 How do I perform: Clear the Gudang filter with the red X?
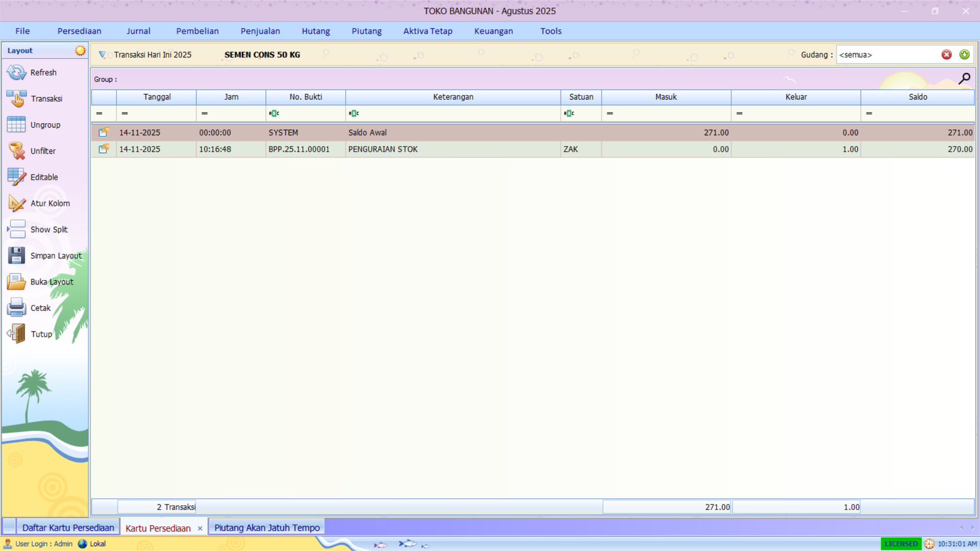[x=947, y=54]
